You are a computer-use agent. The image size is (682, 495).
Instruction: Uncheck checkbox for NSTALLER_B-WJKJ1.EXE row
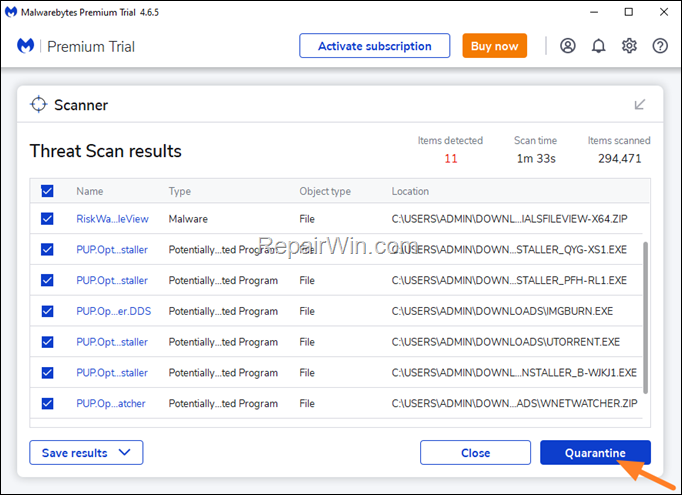(47, 373)
